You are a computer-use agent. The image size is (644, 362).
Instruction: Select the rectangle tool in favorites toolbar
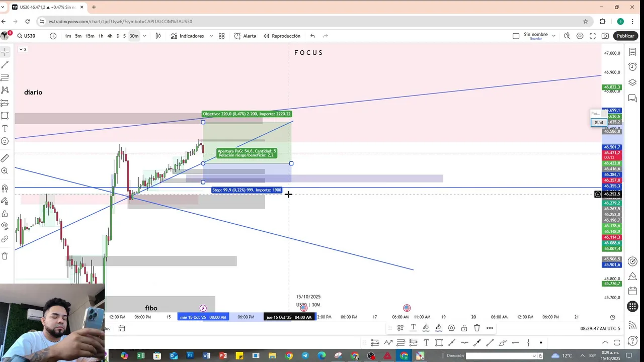tap(439, 343)
